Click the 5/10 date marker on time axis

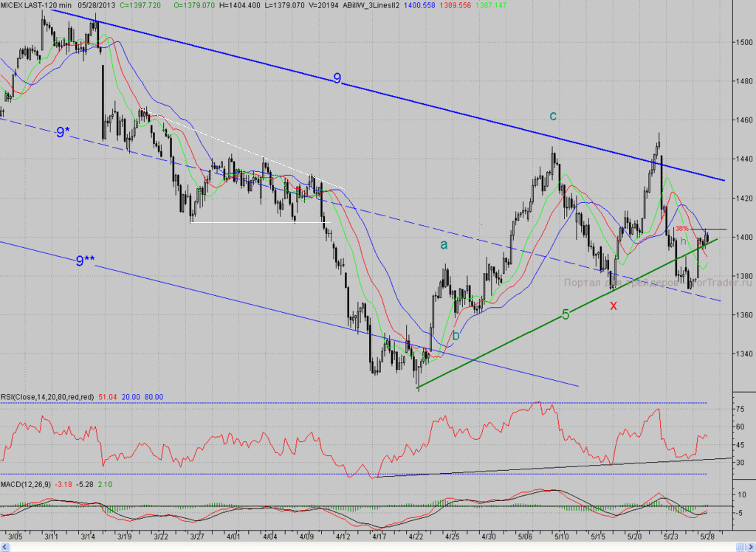click(x=562, y=537)
